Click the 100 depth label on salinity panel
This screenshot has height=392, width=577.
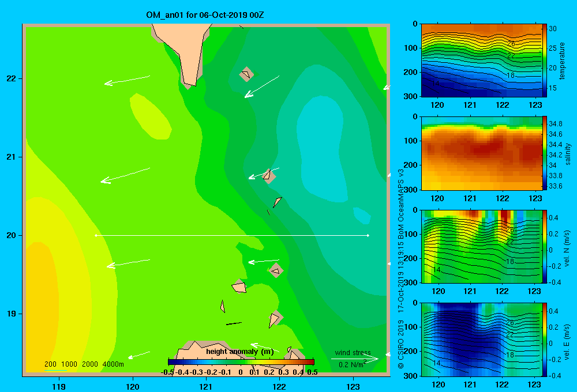411,141
